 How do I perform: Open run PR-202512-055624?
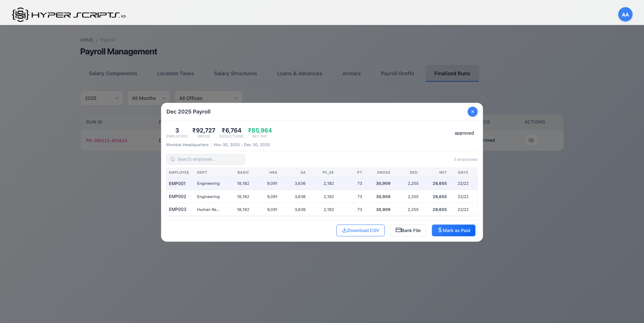click(107, 141)
